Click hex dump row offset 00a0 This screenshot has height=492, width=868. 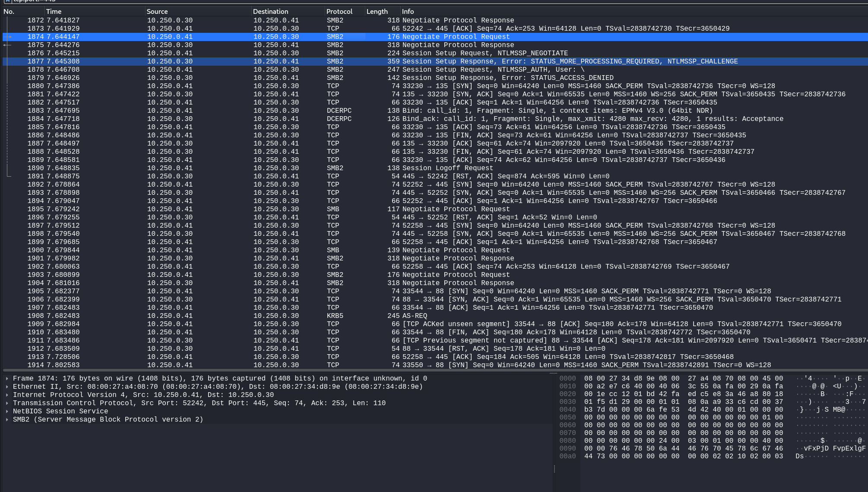tap(567, 456)
